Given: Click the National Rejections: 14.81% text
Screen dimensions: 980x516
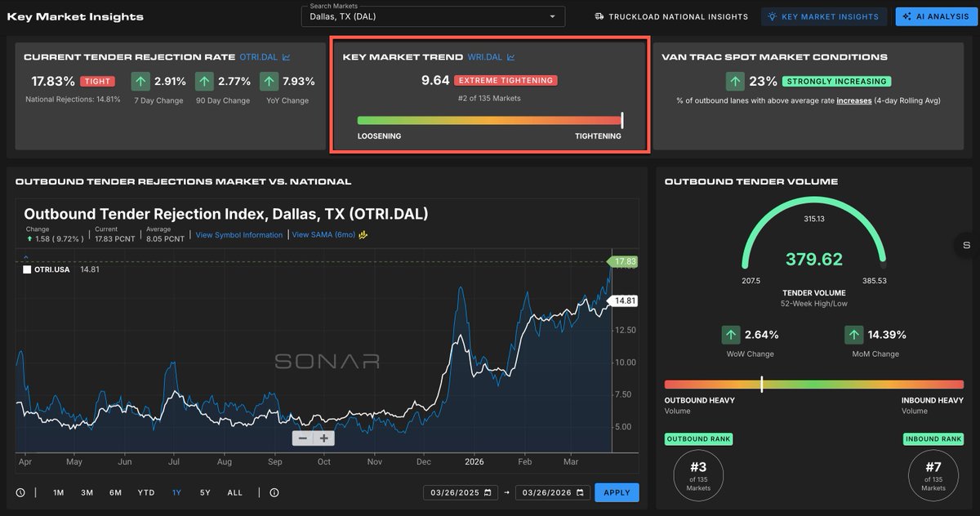Looking at the screenshot, I should [73, 100].
